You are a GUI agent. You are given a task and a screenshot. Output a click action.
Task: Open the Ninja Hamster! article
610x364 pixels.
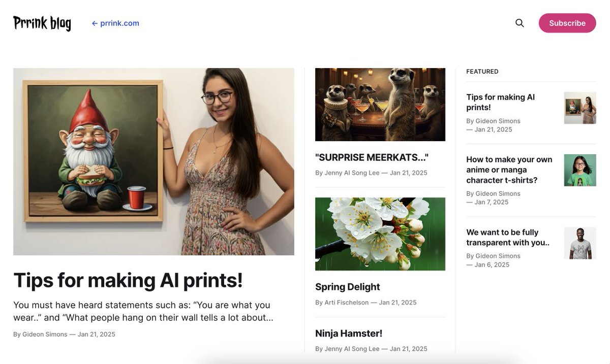349,334
